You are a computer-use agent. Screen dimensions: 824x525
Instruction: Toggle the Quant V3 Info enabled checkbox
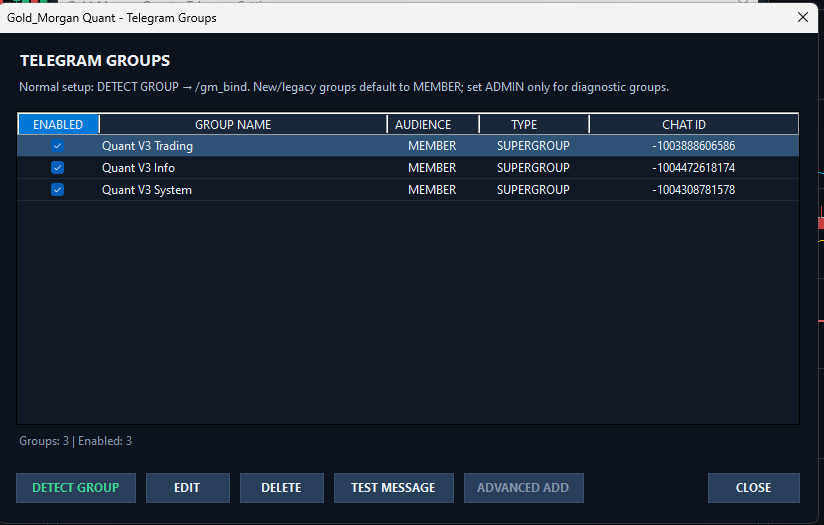pyautogui.click(x=57, y=168)
